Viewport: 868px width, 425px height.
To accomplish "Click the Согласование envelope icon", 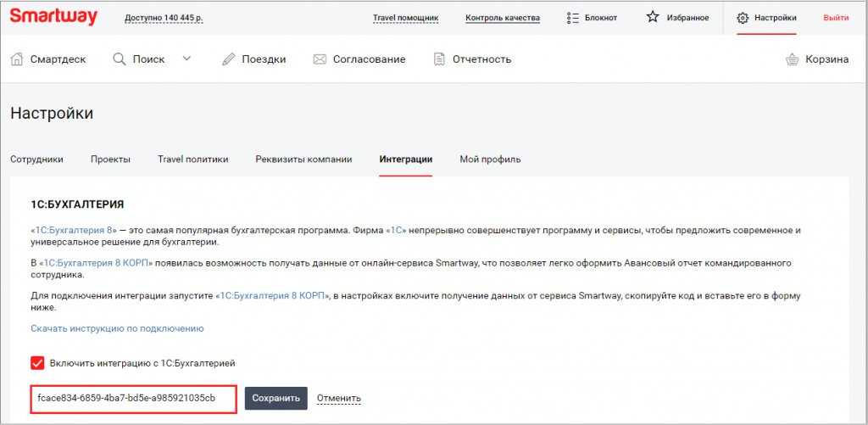I will coord(320,59).
